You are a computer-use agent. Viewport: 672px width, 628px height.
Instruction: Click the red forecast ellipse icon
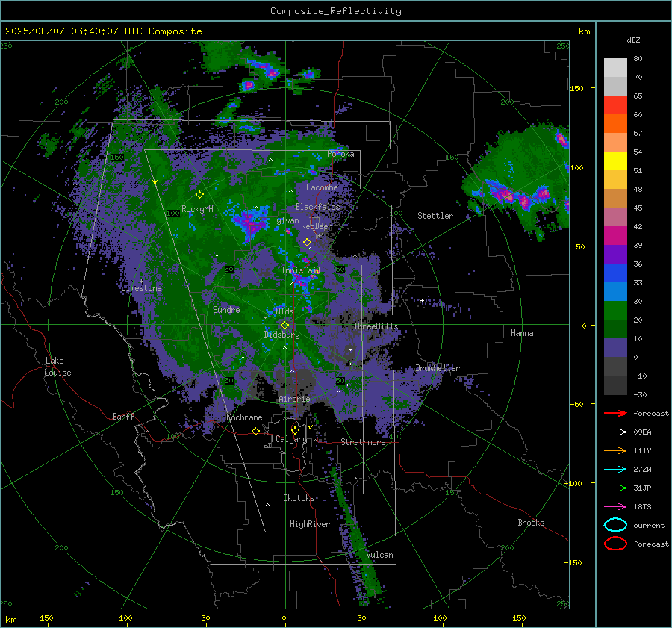click(615, 544)
